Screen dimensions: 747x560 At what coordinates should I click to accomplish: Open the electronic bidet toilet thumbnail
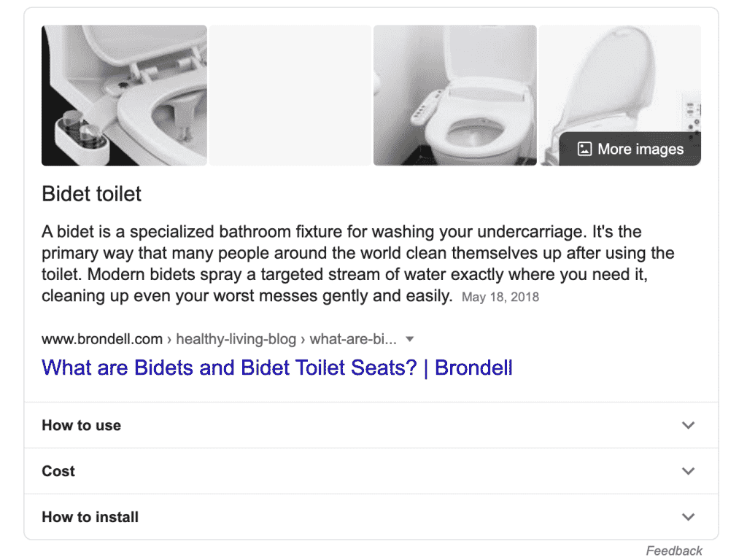pos(454,95)
